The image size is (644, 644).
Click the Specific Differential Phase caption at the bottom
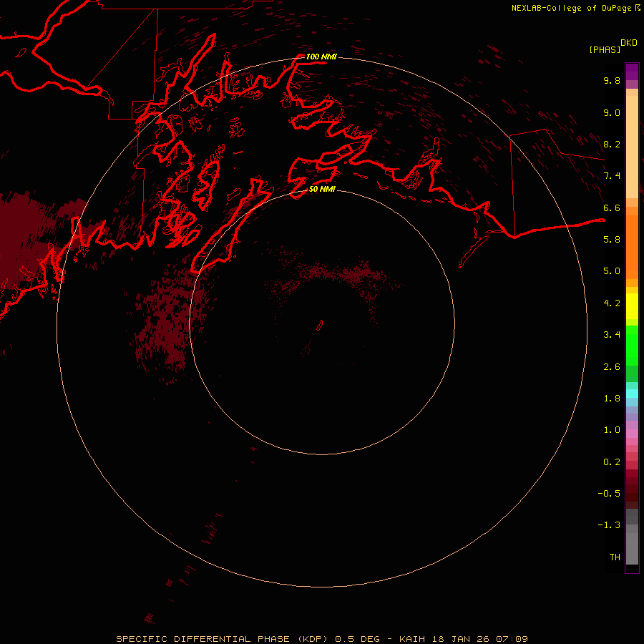click(x=321, y=639)
